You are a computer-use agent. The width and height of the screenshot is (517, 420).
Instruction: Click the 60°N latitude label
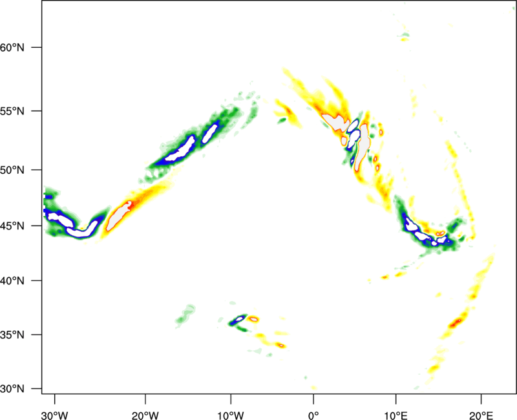(x=12, y=47)
